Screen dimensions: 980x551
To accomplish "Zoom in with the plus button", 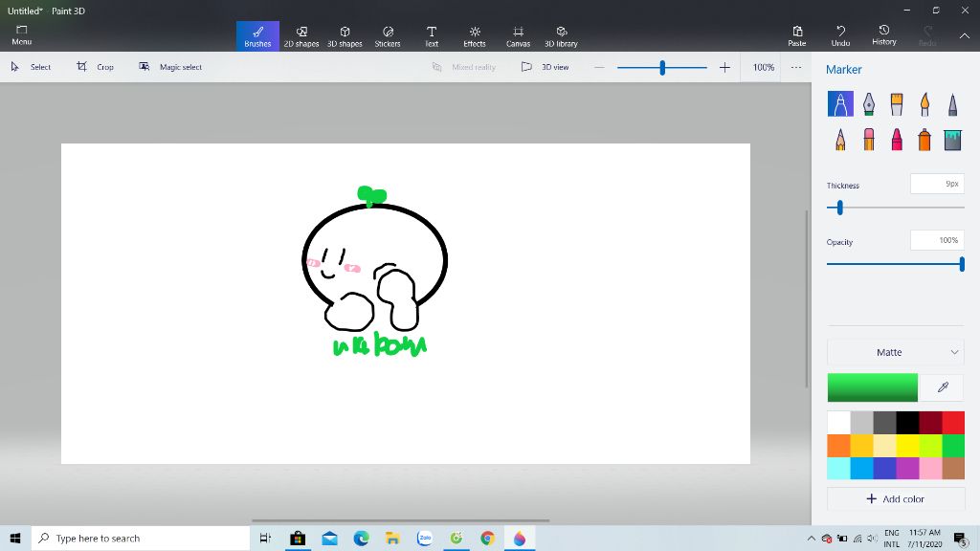I will click(724, 67).
